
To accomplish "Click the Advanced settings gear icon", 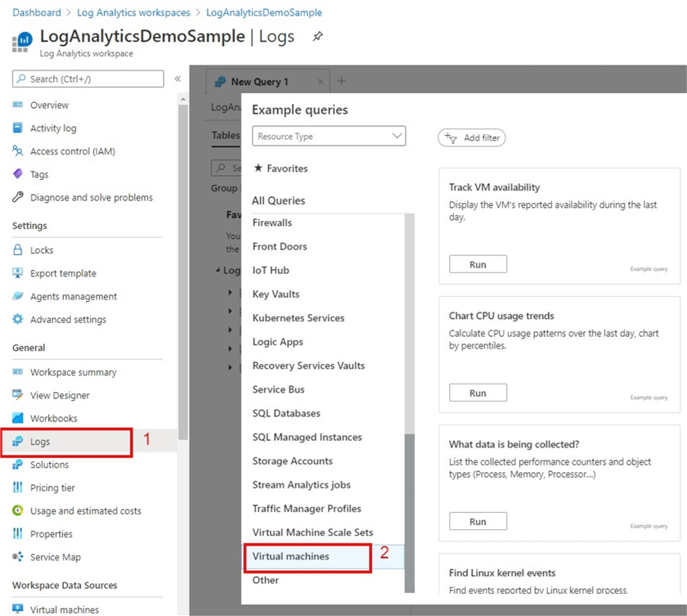I will click(17, 319).
